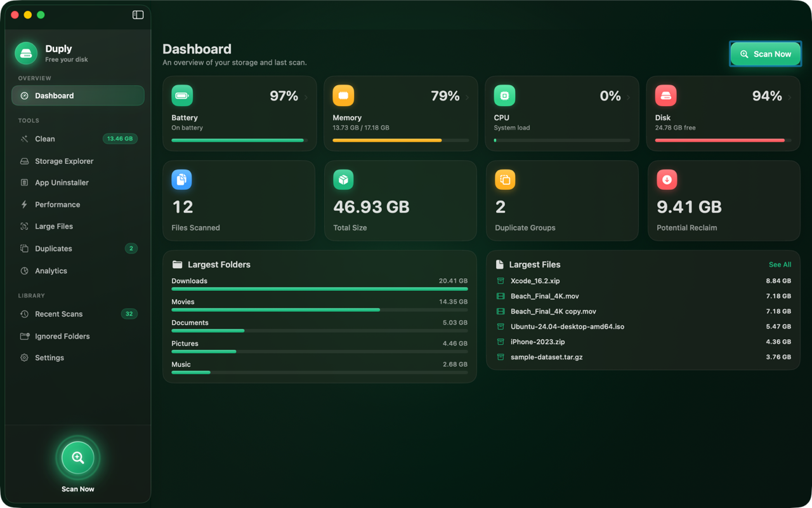Click the See All link
812x508 pixels.
(780, 265)
